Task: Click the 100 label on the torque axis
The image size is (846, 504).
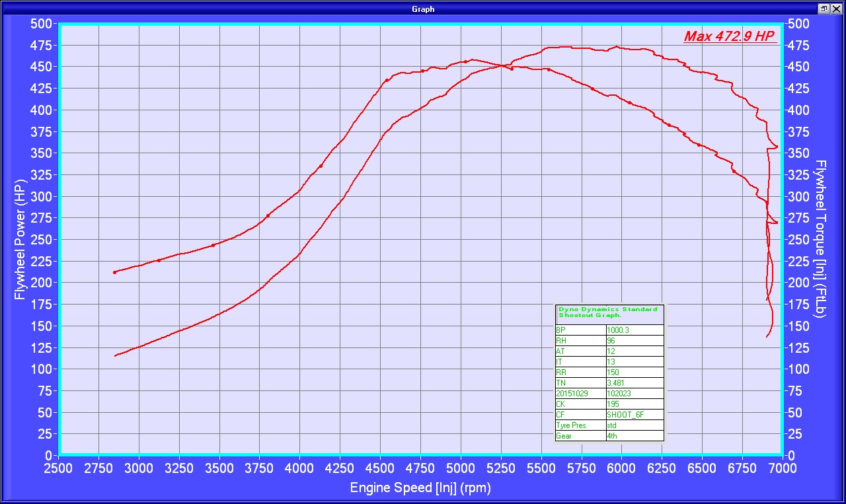Action: click(799, 369)
